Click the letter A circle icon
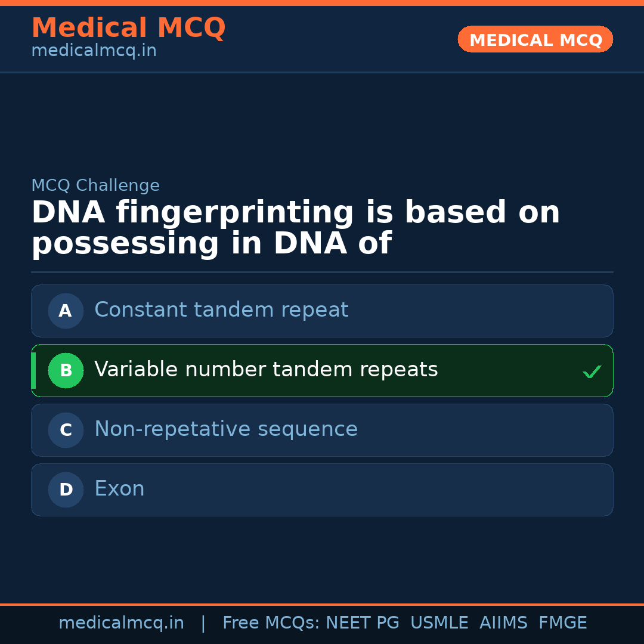 (x=66, y=311)
